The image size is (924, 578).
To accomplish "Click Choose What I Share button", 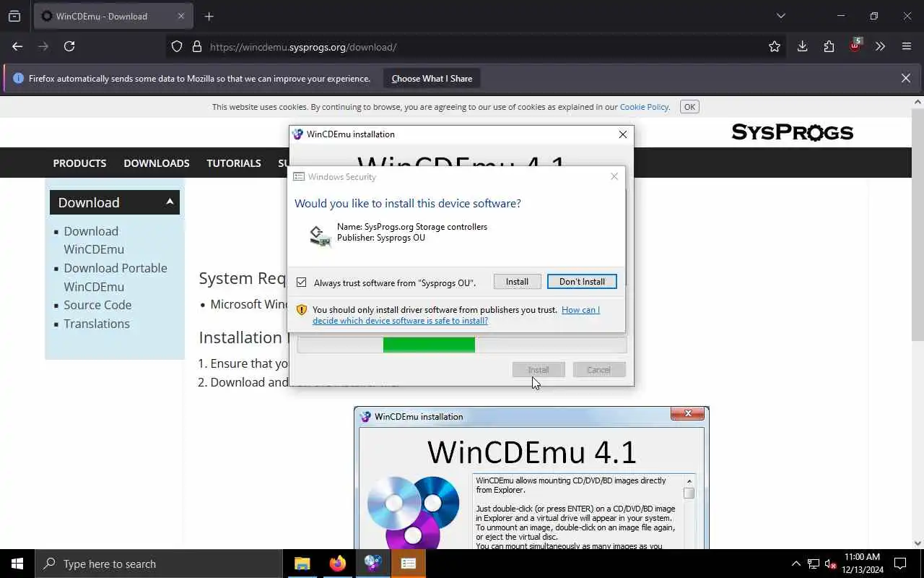I will (x=432, y=78).
